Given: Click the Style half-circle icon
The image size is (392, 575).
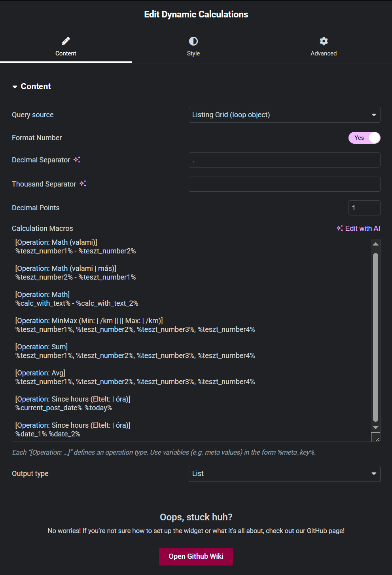Looking at the screenshot, I should pyautogui.click(x=193, y=41).
